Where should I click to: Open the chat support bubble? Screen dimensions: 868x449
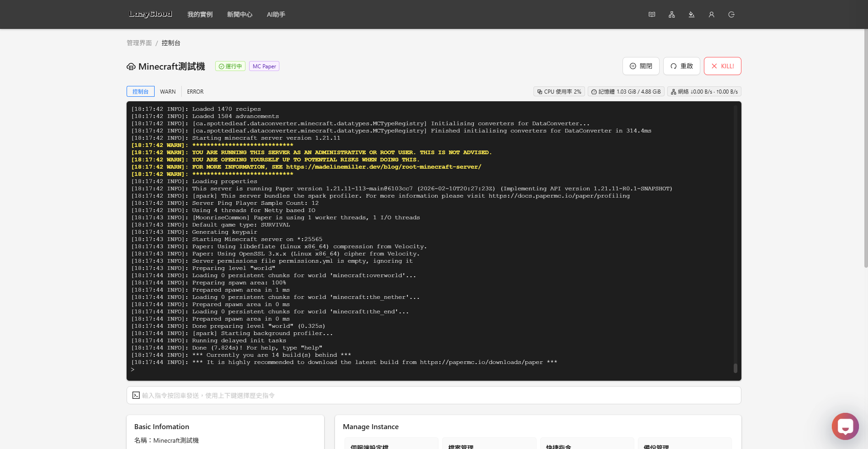(844, 426)
